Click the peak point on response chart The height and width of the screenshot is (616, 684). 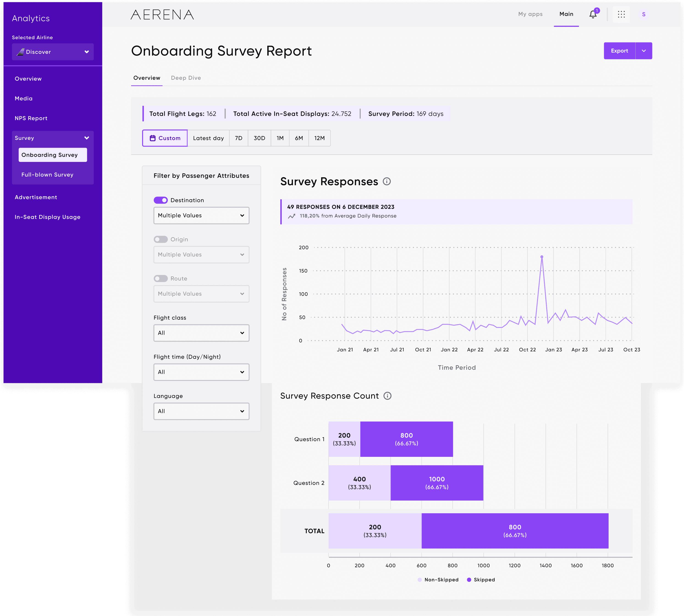pos(542,257)
